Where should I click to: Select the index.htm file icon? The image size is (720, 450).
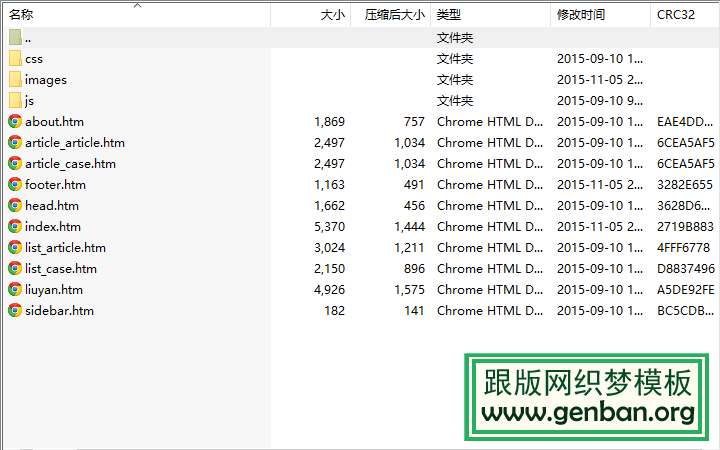click(x=15, y=226)
